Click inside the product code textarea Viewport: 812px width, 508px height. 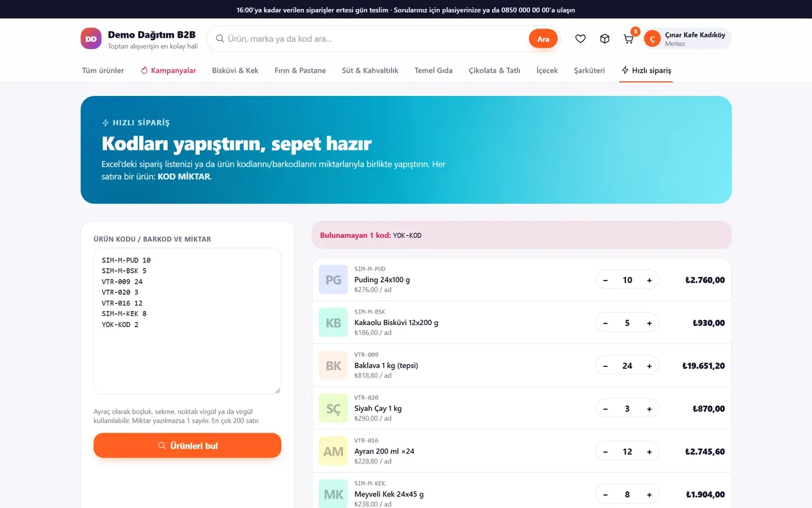pos(187,321)
